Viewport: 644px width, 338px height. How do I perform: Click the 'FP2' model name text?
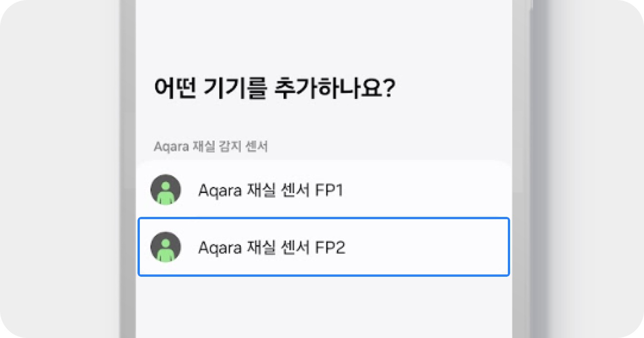[x=329, y=248]
